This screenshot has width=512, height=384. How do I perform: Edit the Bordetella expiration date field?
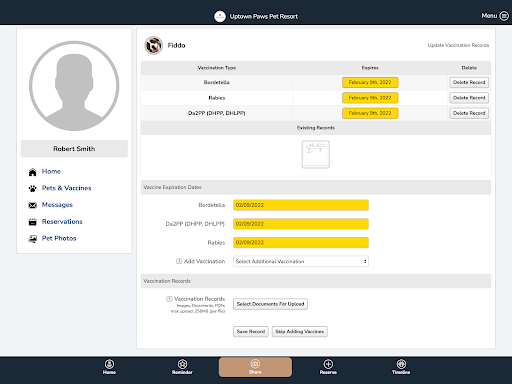[301, 205]
